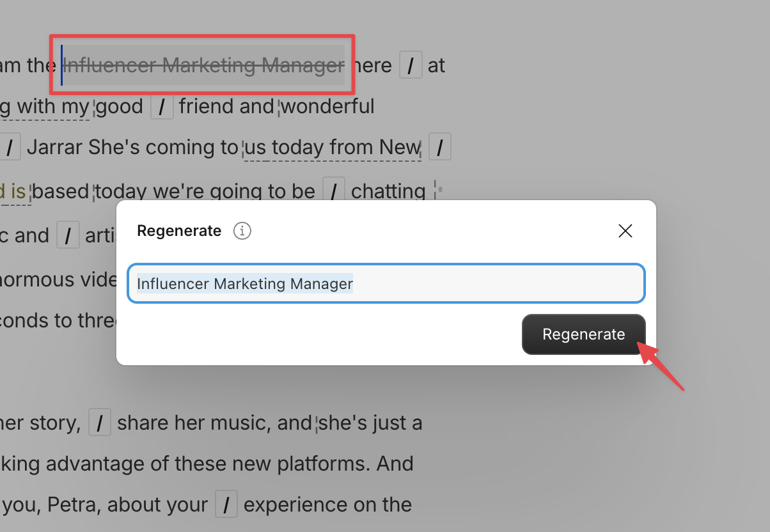Click the word "chatting" in the transcript
This screenshot has width=770, height=532.
pyautogui.click(x=388, y=191)
